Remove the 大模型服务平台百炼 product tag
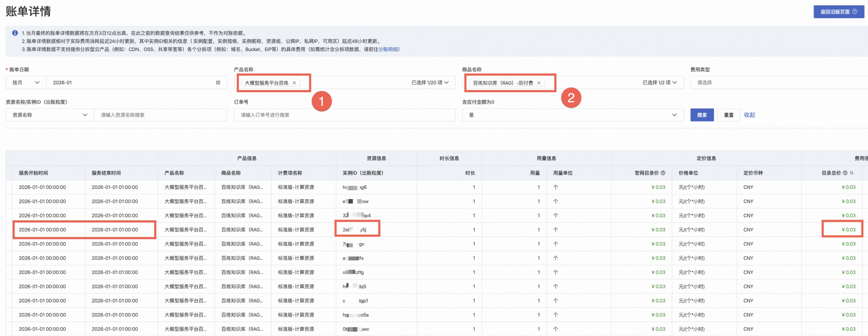Viewport: 868px width, 336px height. point(294,83)
